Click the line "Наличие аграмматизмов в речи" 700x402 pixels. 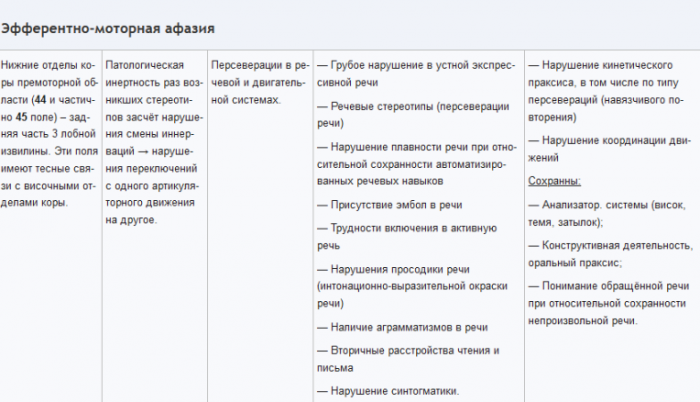pyautogui.click(x=402, y=327)
